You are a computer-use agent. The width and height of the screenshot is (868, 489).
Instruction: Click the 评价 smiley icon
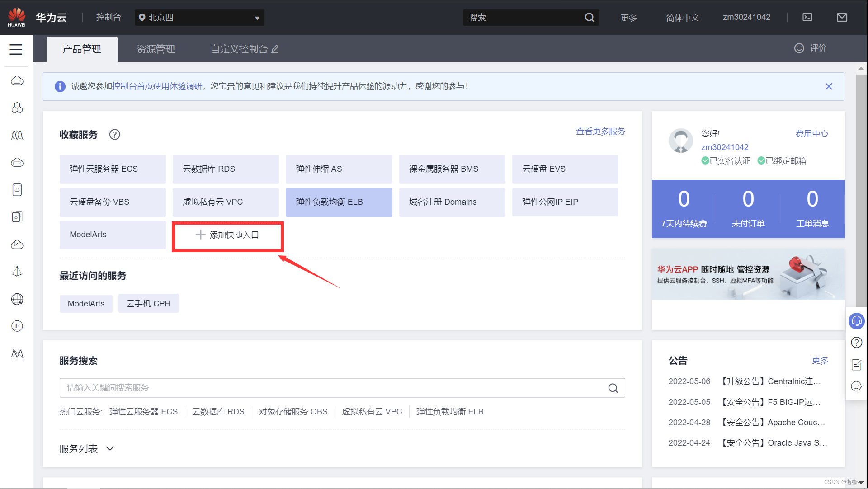799,48
